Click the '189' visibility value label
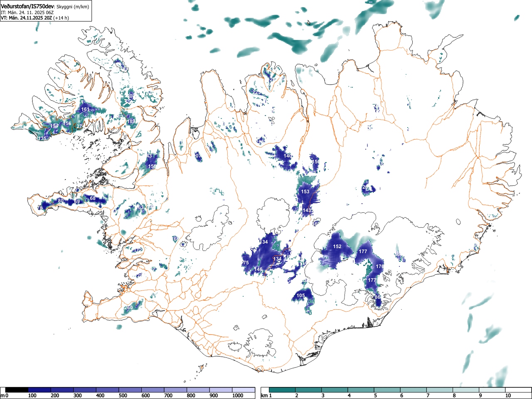 click(x=131, y=121)
